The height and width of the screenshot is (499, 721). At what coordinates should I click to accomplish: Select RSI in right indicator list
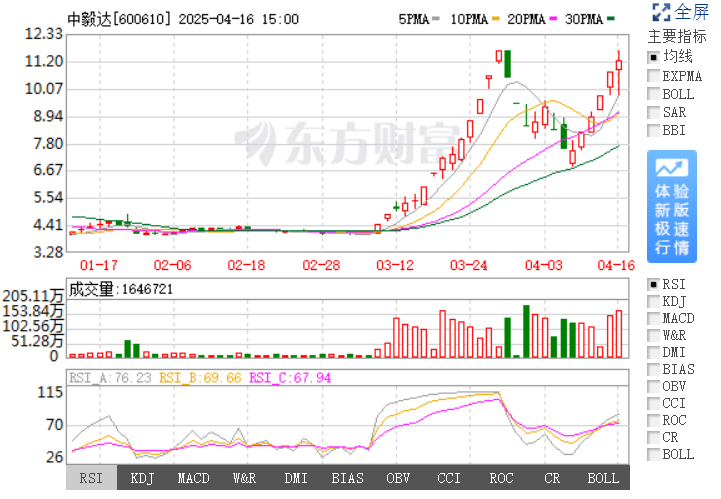[x=654, y=283]
